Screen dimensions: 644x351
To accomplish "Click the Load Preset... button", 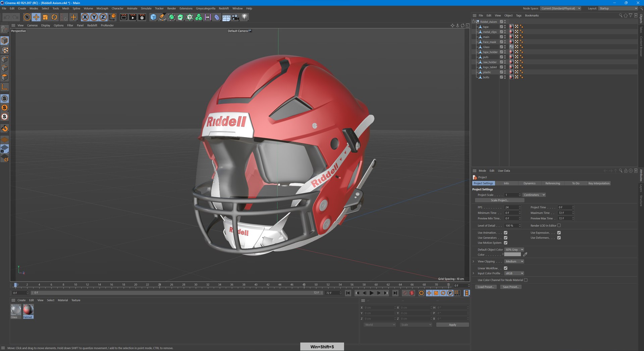I will pos(485,287).
